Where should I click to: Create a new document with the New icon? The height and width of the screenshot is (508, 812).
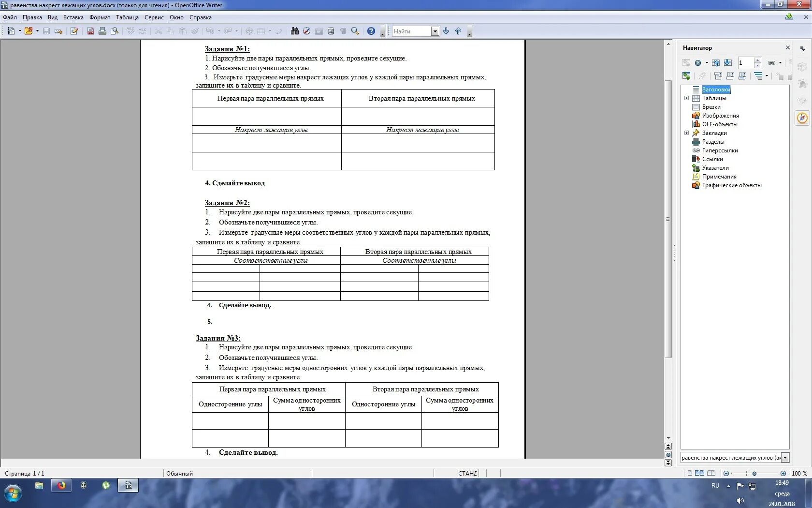click(11, 31)
